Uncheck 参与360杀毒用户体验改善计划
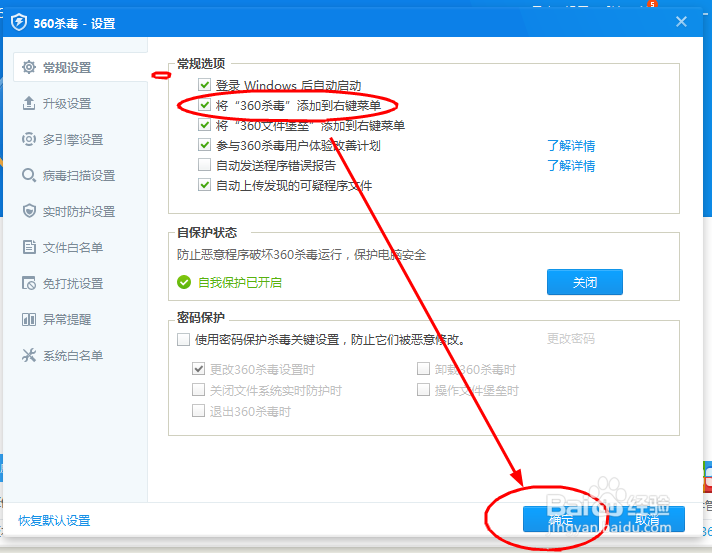 pos(204,145)
